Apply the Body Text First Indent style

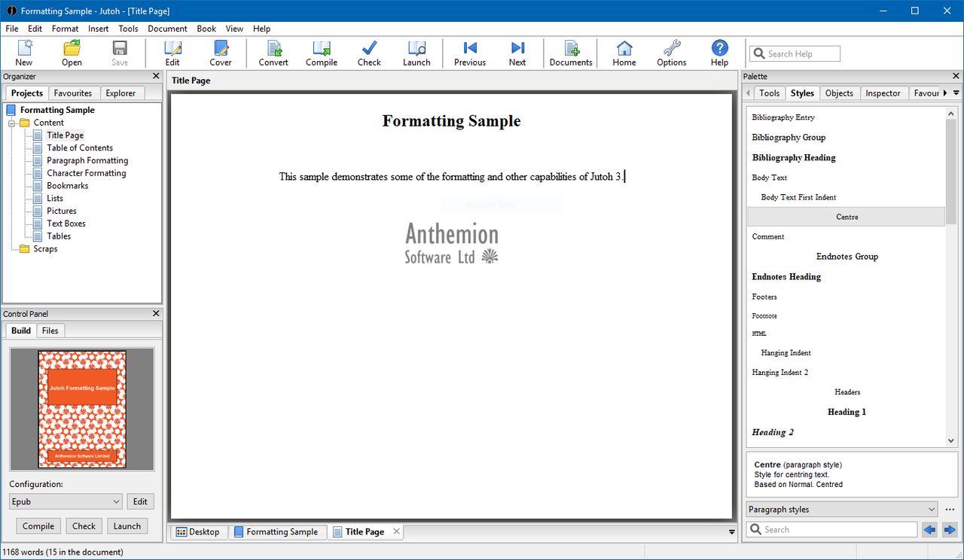pyautogui.click(x=847, y=197)
